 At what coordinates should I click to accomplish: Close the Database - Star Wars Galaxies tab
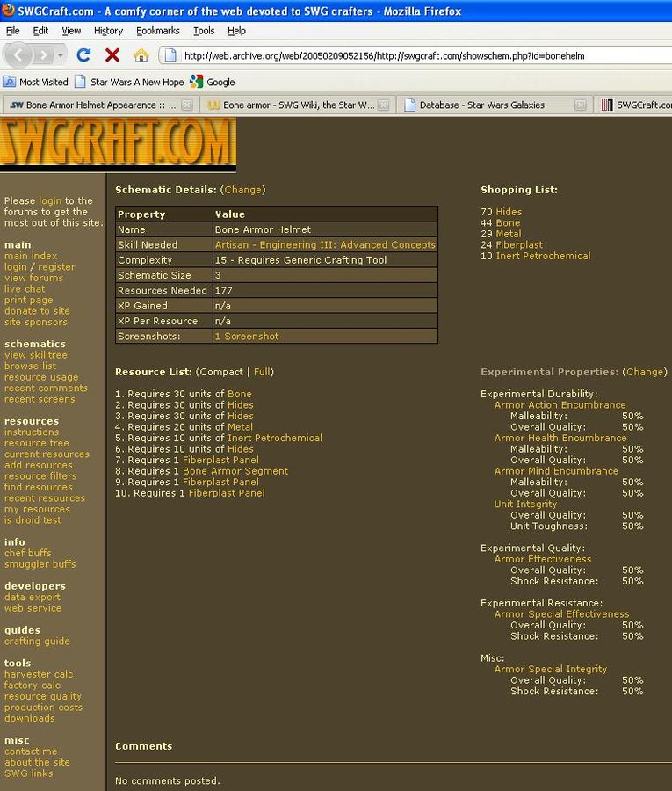coord(581,105)
